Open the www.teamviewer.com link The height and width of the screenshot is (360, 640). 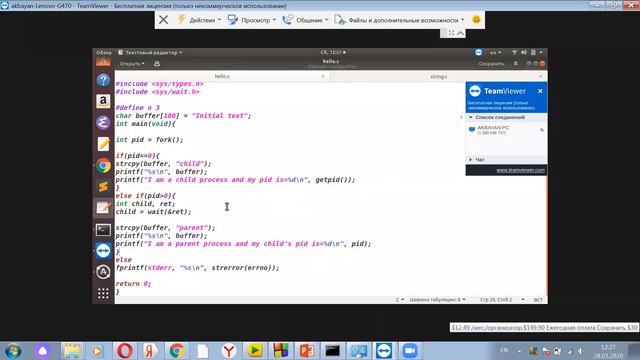tap(520, 170)
